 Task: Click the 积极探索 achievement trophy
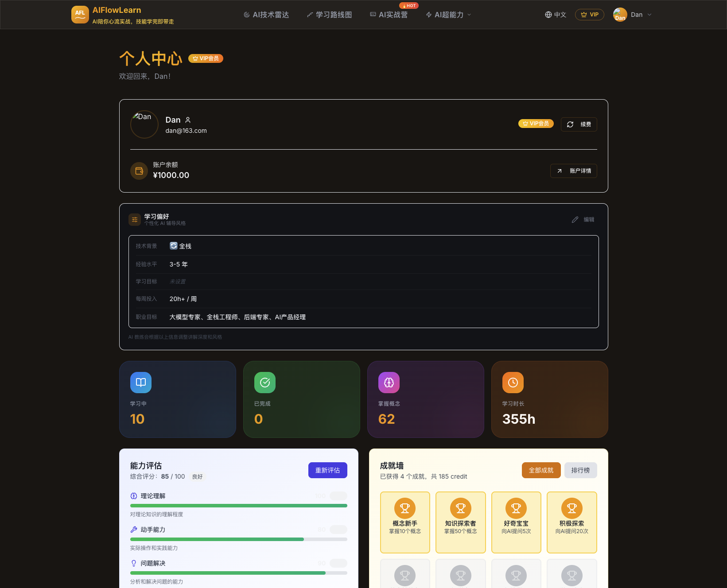click(571, 508)
